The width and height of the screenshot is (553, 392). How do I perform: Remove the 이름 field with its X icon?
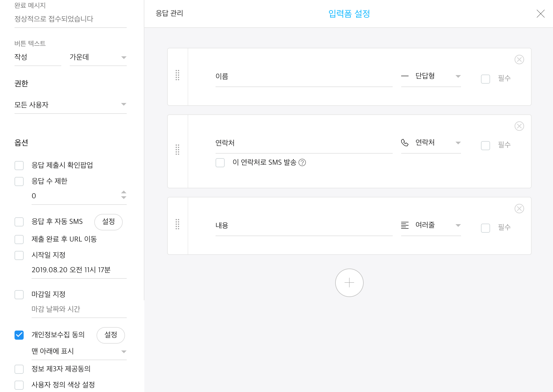(519, 60)
